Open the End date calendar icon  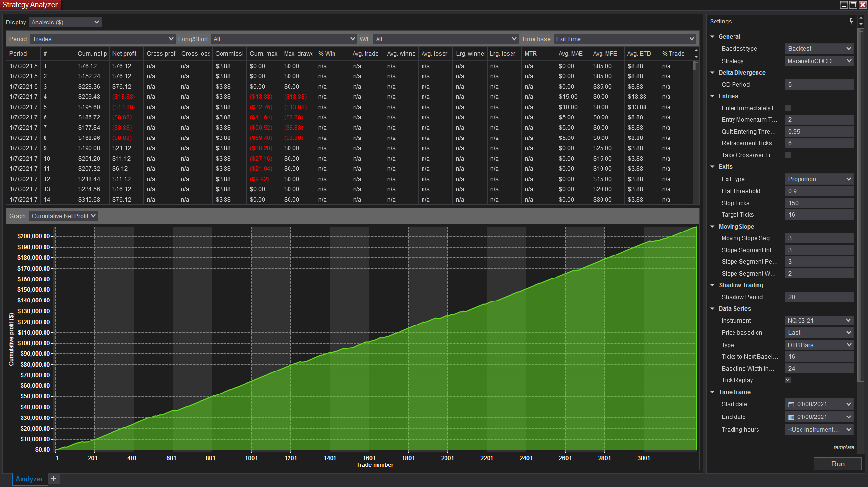[x=791, y=417]
